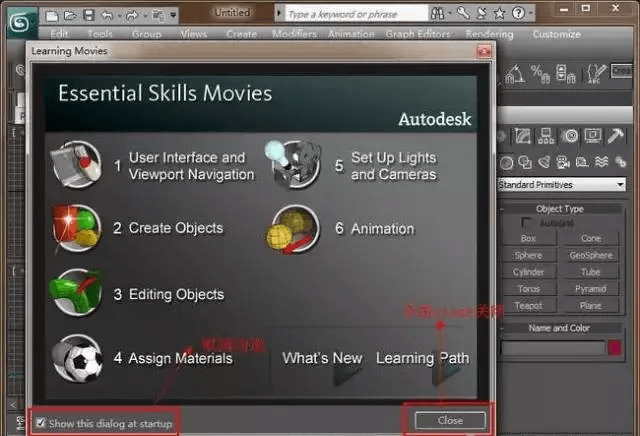Switch to the Display command panel tab

593,136
